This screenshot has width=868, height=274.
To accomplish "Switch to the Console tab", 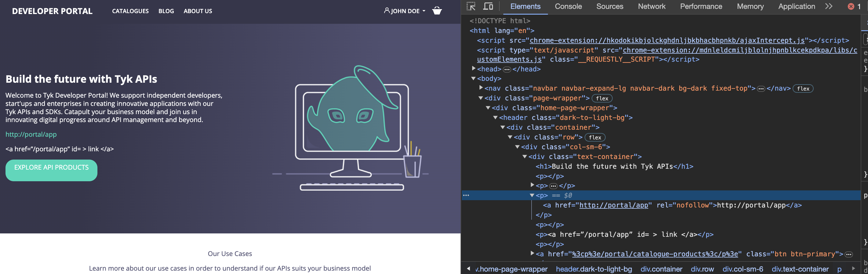I will (x=568, y=6).
